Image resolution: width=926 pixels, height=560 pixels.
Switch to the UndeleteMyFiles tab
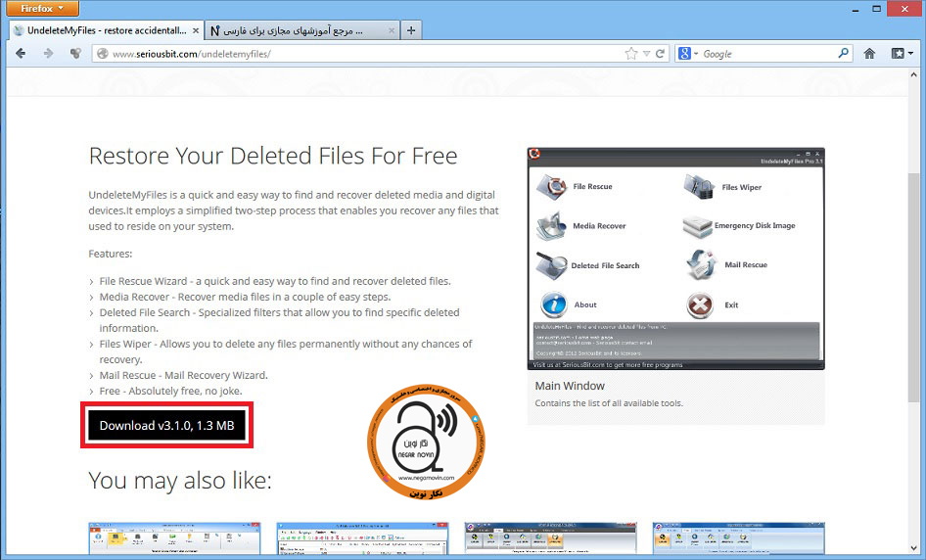pos(107,30)
